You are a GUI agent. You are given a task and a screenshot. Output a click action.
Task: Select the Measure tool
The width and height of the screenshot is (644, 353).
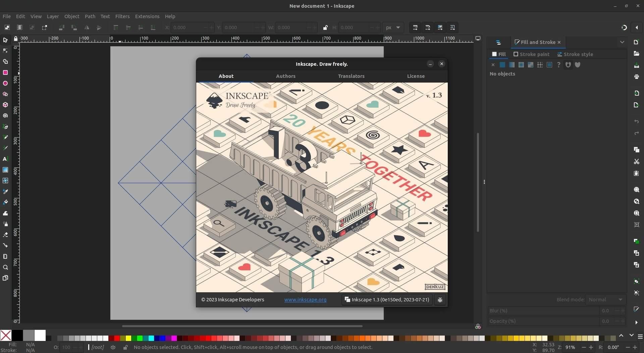(x=5, y=256)
